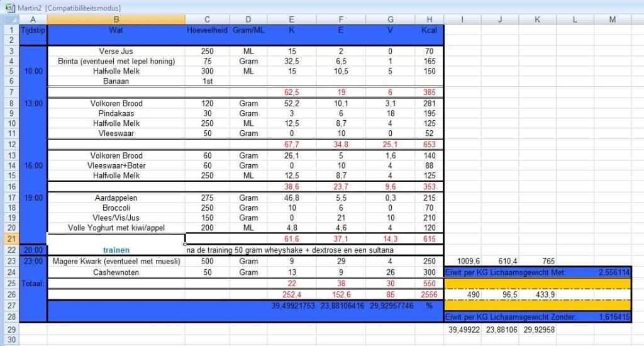This screenshot has height=346, width=644.
Task: Select column M header
Action: 613,20
